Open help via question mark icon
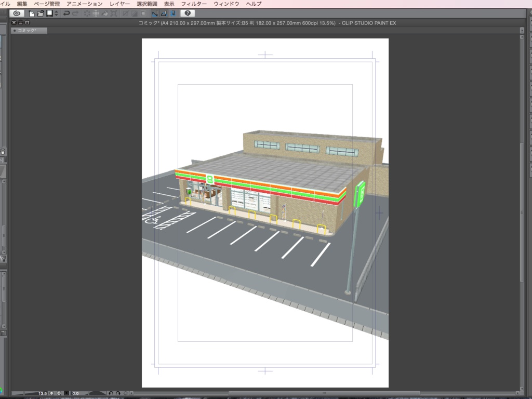The image size is (532, 399). [187, 13]
